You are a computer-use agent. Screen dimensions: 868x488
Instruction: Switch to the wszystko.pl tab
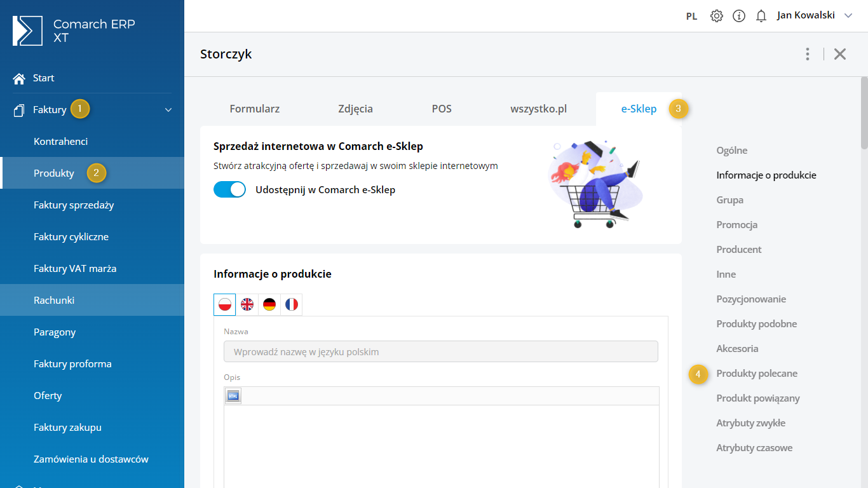click(538, 109)
